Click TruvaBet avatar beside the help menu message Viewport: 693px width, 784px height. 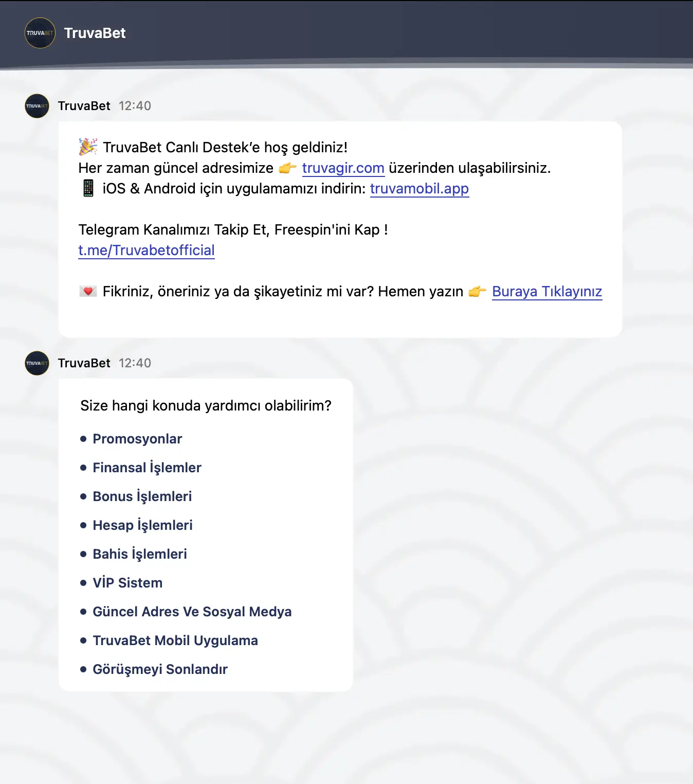tap(37, 363)
